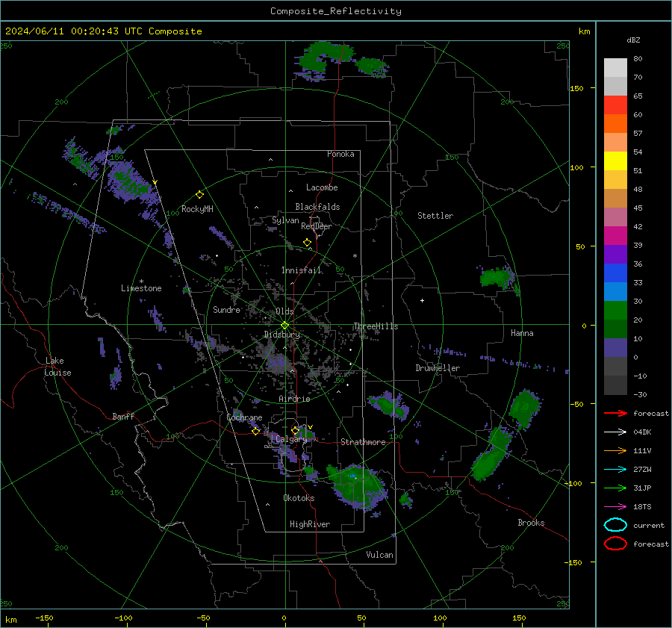Viewport: 672px width, 628px height.
Task: Click the red forecast ellipse icon
Action: point(615,544)
